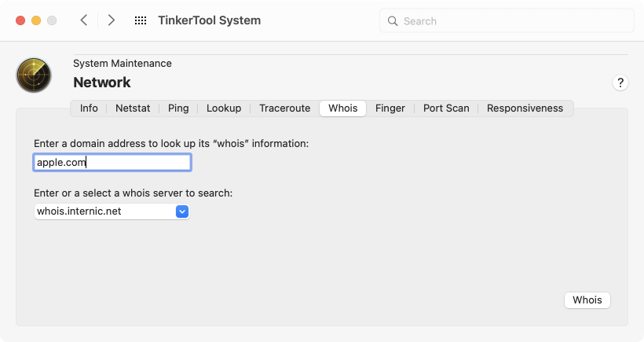Click the 'select a whois server' label

pyautogui.click(x=133, y=193)
